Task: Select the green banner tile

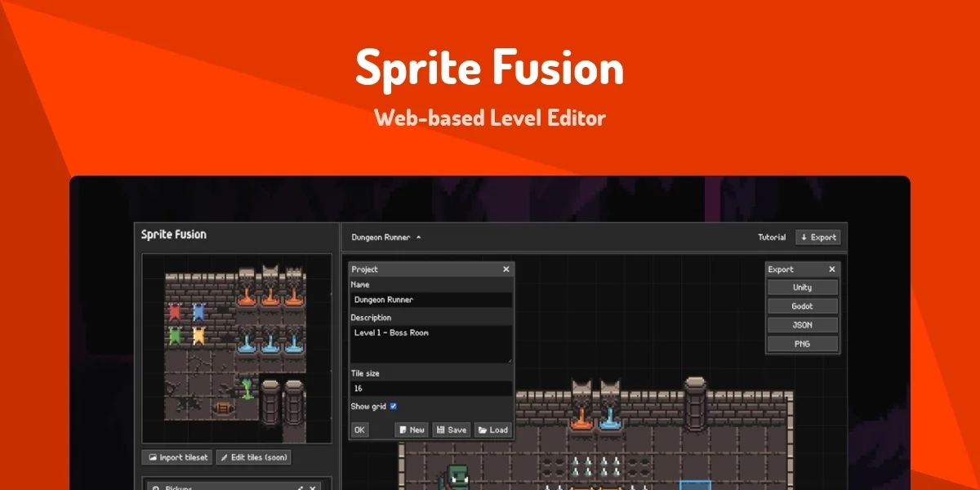Action: point(175,335)
